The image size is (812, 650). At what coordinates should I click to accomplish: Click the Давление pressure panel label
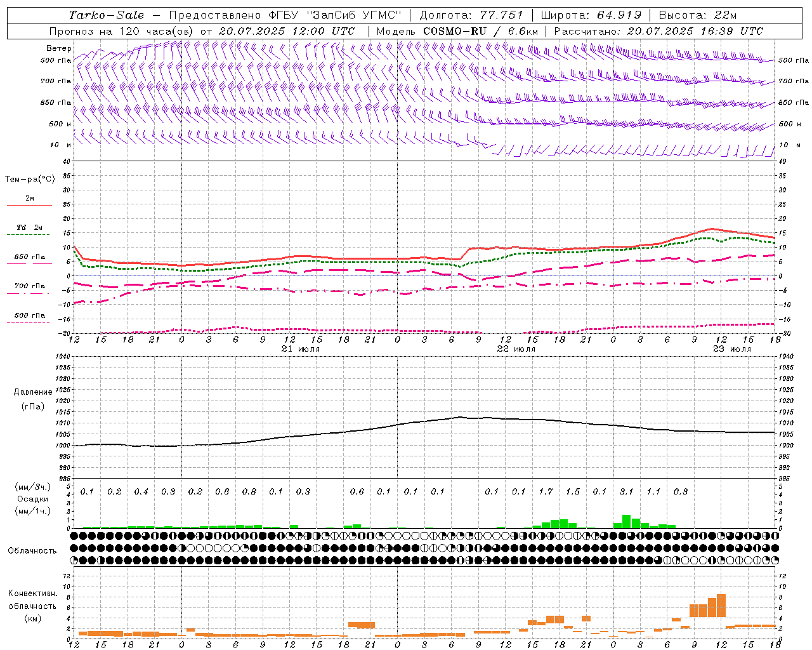pyautogui.click(x=33, y=392)
